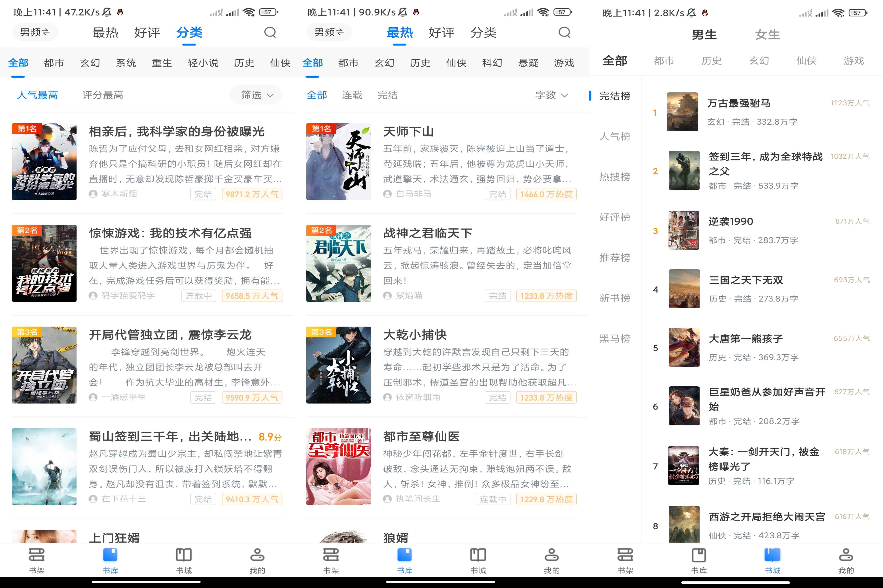Screen dimensions: 883x588
Task: Expand the 字数 word-count dropdown
Action: [x=551, y=95]
